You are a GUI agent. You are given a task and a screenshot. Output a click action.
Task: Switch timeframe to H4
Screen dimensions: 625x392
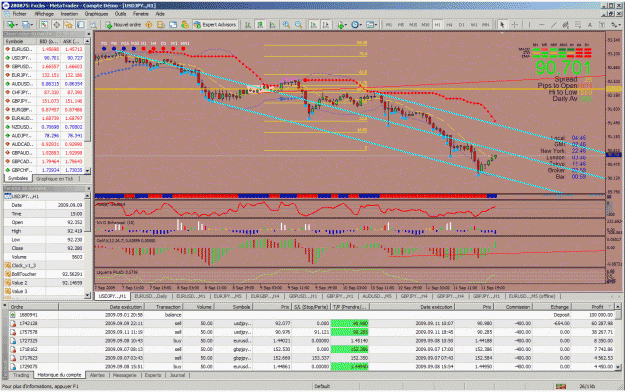point(449,25)
